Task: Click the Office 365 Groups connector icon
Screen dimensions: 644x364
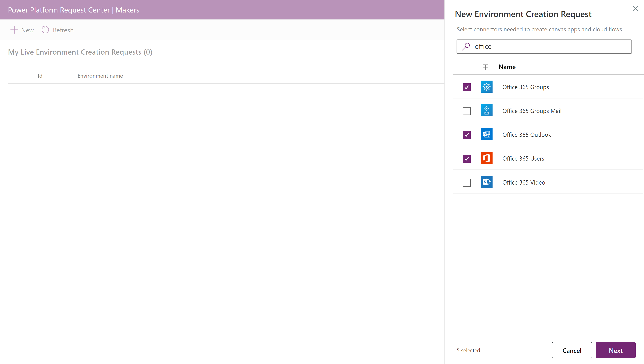Action: point(486,87)
